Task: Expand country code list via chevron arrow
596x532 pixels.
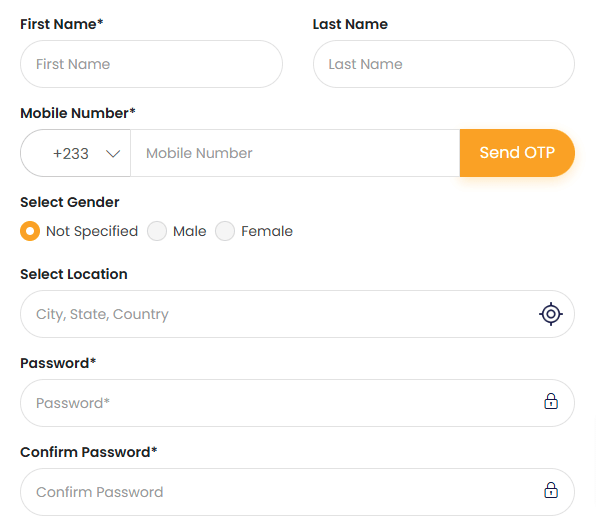Action: point(113,154)
